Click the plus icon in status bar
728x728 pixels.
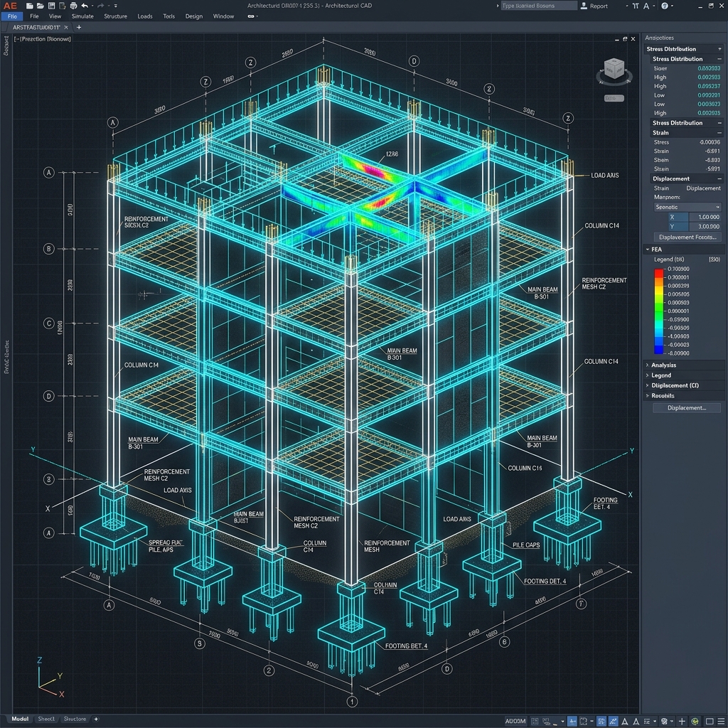682,721
